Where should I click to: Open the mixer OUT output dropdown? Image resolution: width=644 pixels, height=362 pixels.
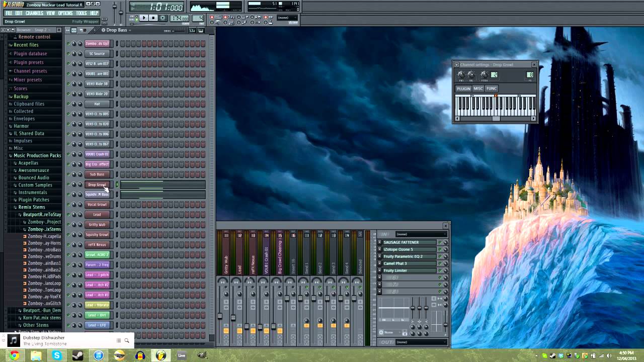pos(421,342)
